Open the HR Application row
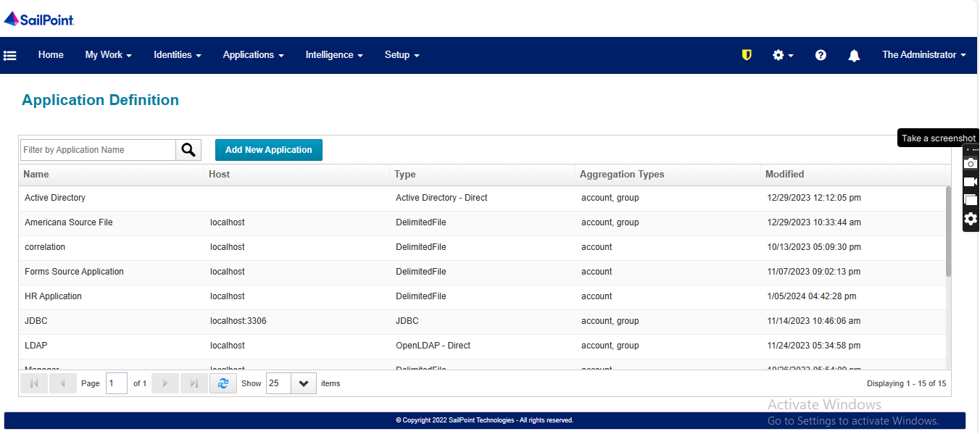Viewport: 980px width, 434px height. 482,296
